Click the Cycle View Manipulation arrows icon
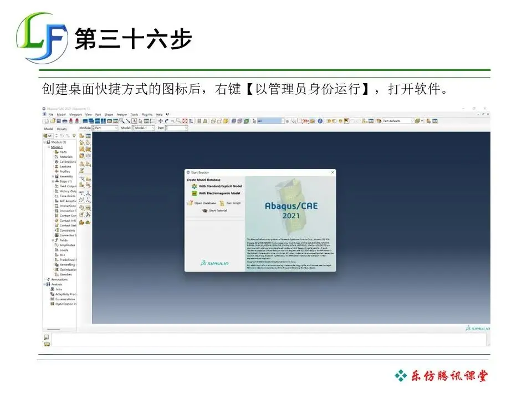 tap(191, 121)
